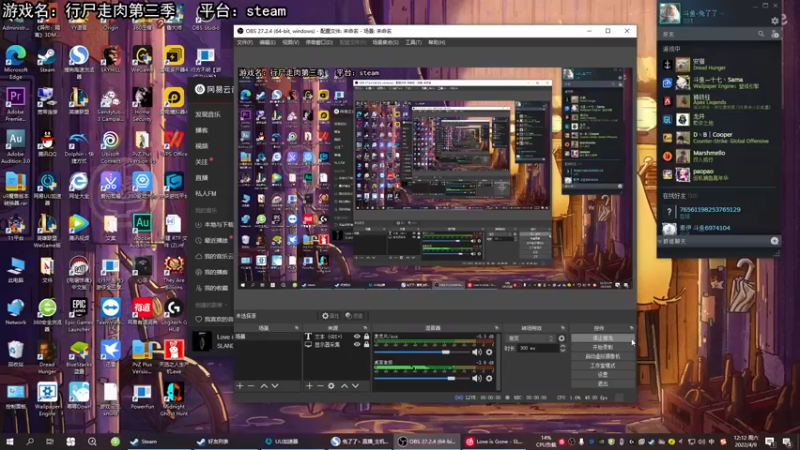
Task: Select the Logitech G HUB desktop icon
Action: click(x=173, y=315)
